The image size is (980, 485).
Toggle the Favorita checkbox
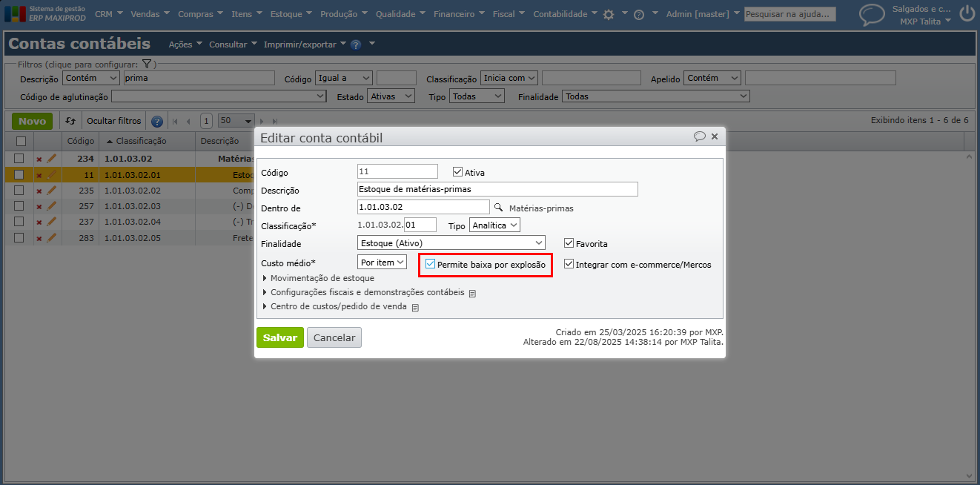click(569, 243)
